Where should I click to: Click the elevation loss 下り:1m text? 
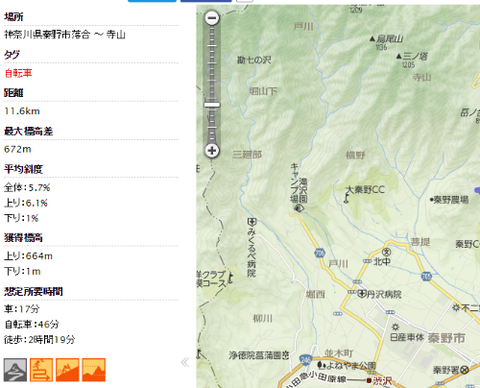point(22,271)
